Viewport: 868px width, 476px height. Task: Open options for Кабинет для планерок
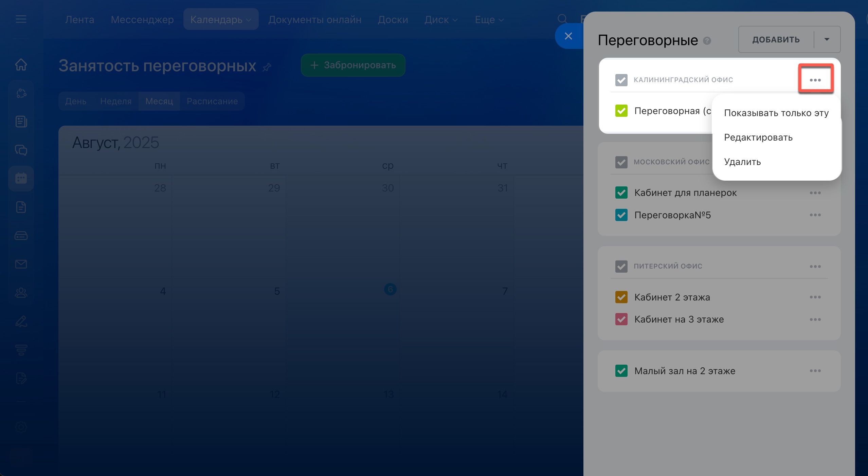pyautogui.click(x=815, y=193)
